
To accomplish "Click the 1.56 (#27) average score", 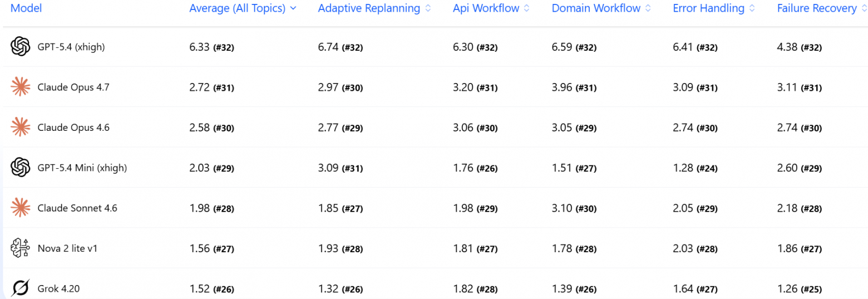I will point(211,248).
